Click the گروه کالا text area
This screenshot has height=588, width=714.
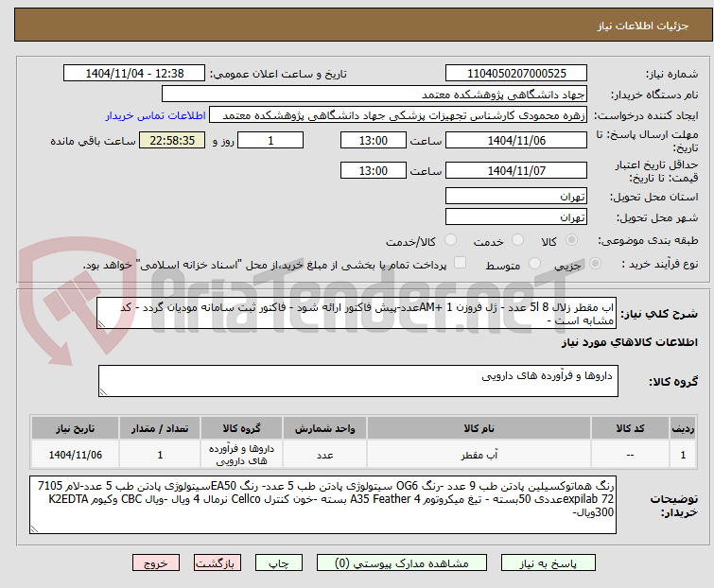point(357,381)
